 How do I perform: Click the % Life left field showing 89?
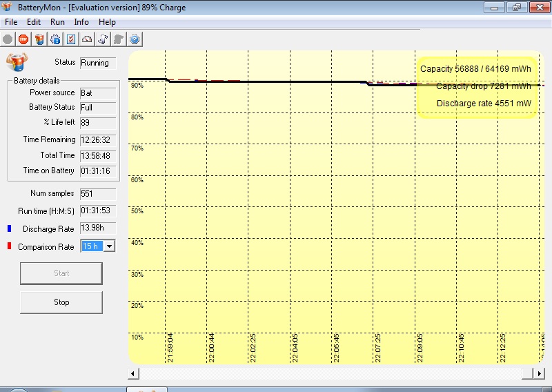pyautogui.click(x=98, y=123)
